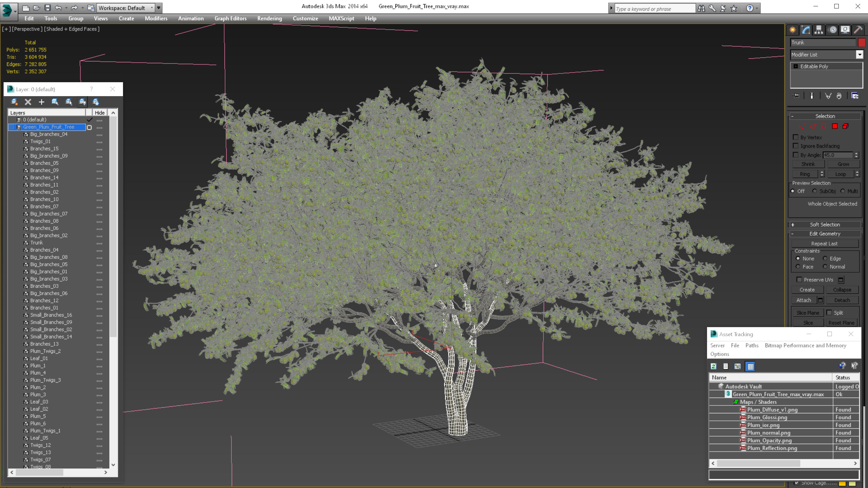Select Multi preview selection radio

click(842, 191)
